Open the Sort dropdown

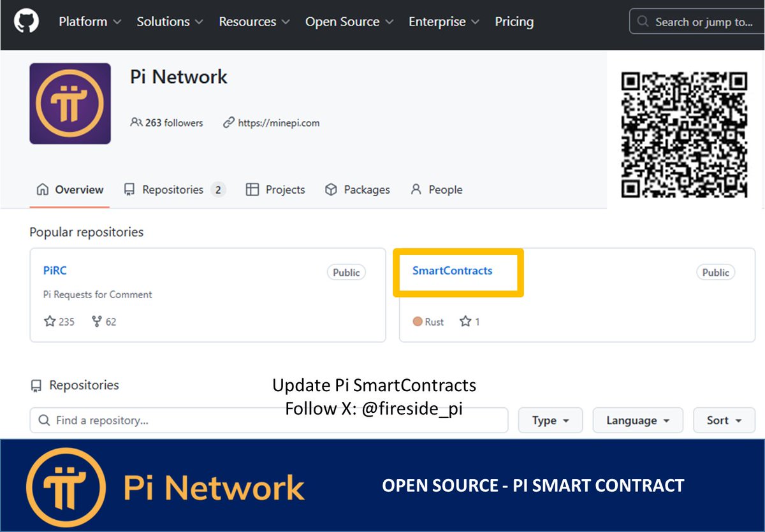point(724,420)
